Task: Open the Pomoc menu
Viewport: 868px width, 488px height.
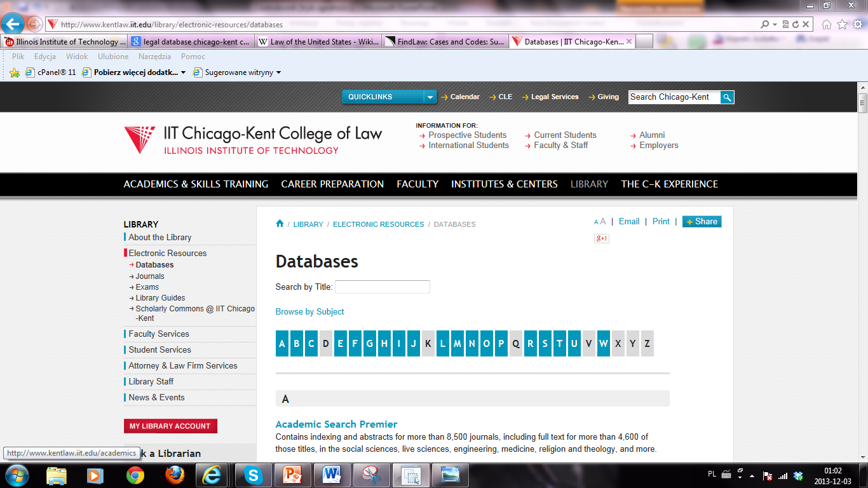Action: (193, 57)
